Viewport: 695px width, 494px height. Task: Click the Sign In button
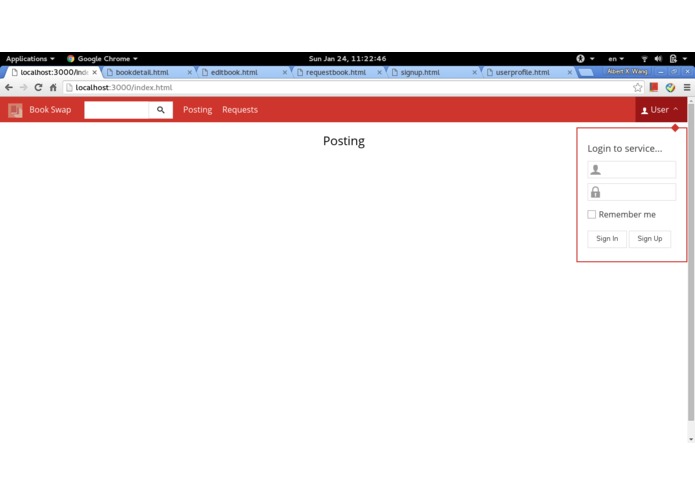pyautogui.click(x=607, y=239)
